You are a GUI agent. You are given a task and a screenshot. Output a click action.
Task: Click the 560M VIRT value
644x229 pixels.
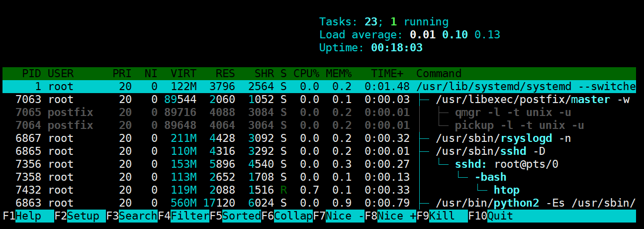click(x=184, y=203)
